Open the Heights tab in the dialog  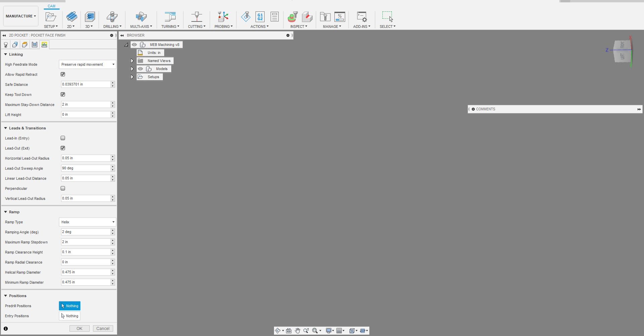[25, 44]
